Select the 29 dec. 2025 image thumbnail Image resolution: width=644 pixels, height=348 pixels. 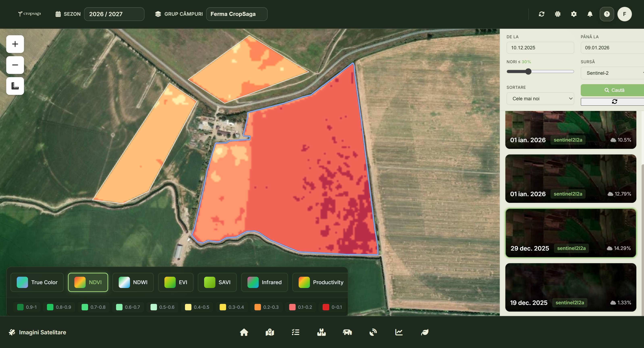click(571, 233)
